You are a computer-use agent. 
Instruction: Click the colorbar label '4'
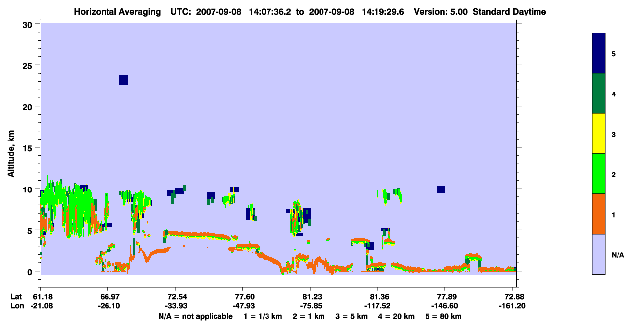pyautogui.click(x=614, y=94)
